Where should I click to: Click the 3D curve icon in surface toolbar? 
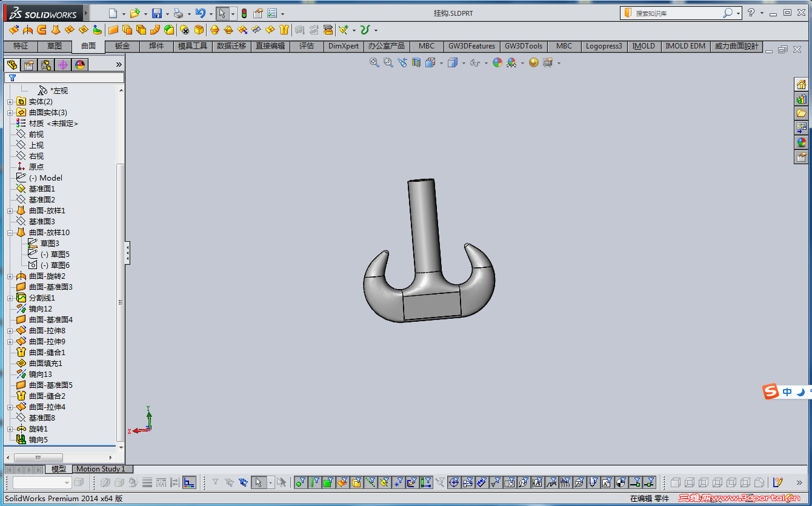tap(365, 30)
